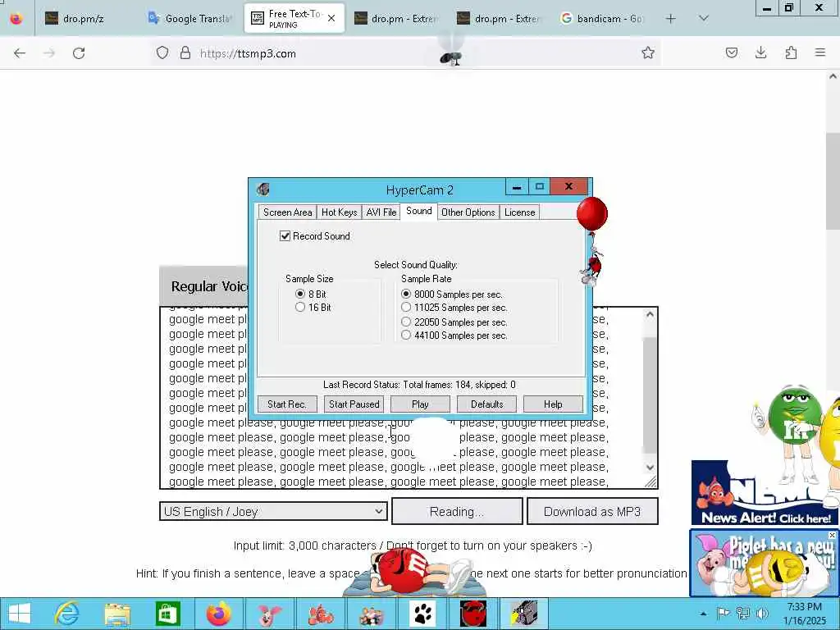Open Windows Store taskbar icon

click(167, 614)
